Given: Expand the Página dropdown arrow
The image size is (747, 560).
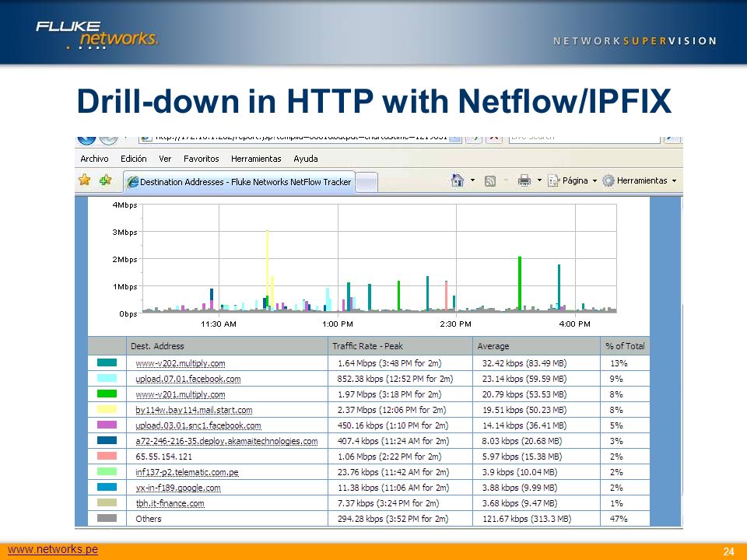Looking at the screenshot, I should (594, 180).
